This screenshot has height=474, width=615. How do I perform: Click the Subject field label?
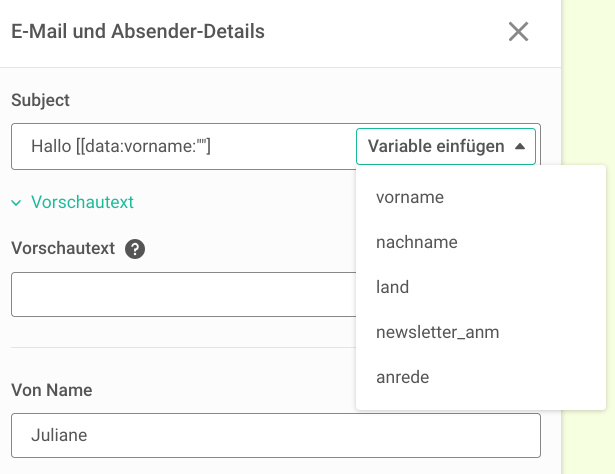click(x=40, y=100)
